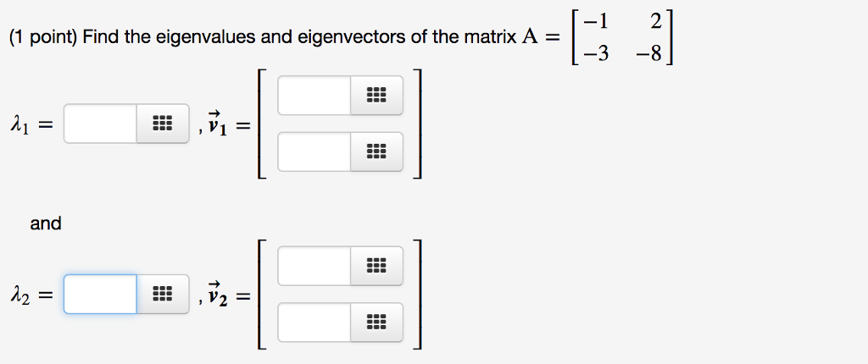Click the λ1 label
The image size is (868, 364).
click(19, 125)
